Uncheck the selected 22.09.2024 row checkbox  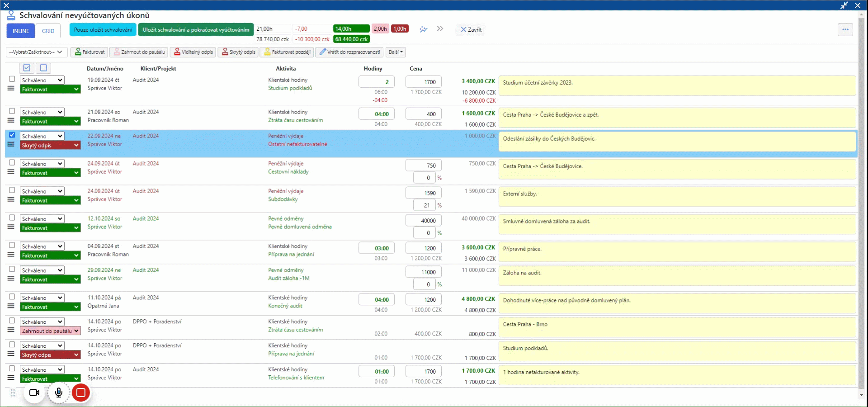12,135
